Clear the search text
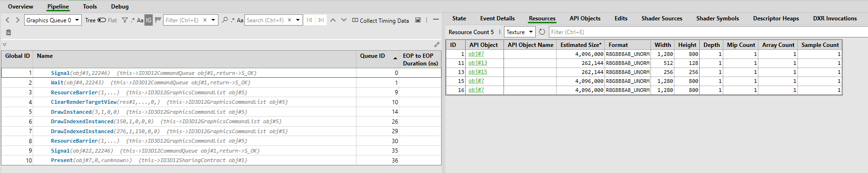 (289, 20)
